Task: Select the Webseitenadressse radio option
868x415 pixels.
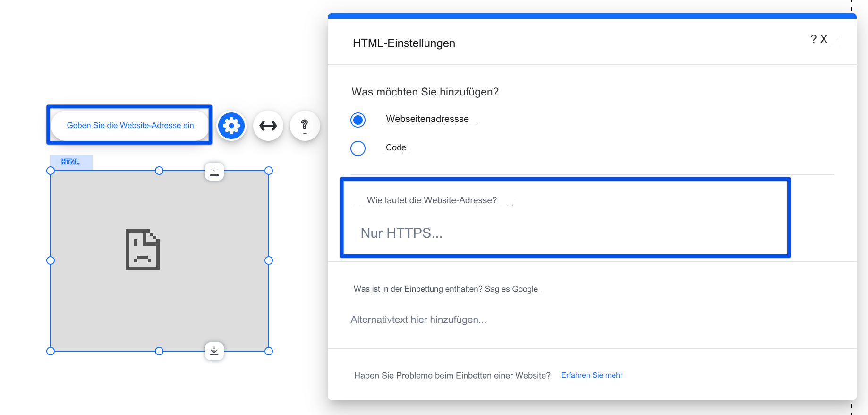Action: 358,120
